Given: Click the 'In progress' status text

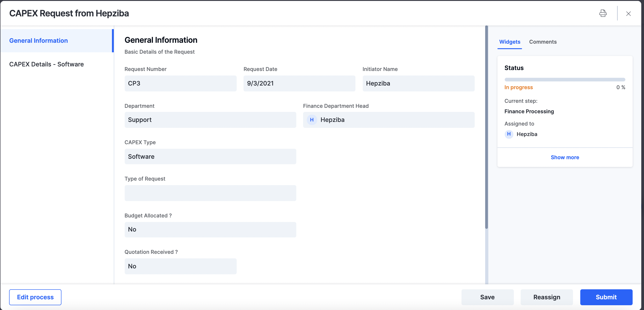Looking at the screenshot, I should pos(519,87).
